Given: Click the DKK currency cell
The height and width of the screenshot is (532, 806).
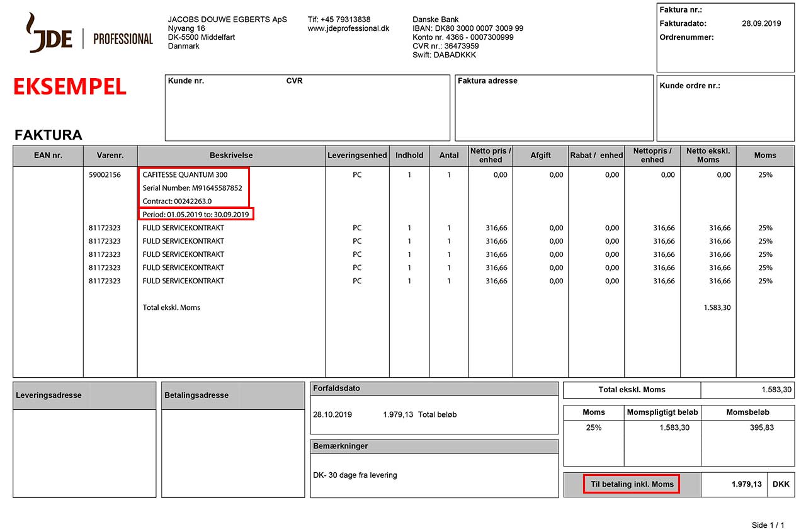Looking at the screenshot, I should point(781,485).
